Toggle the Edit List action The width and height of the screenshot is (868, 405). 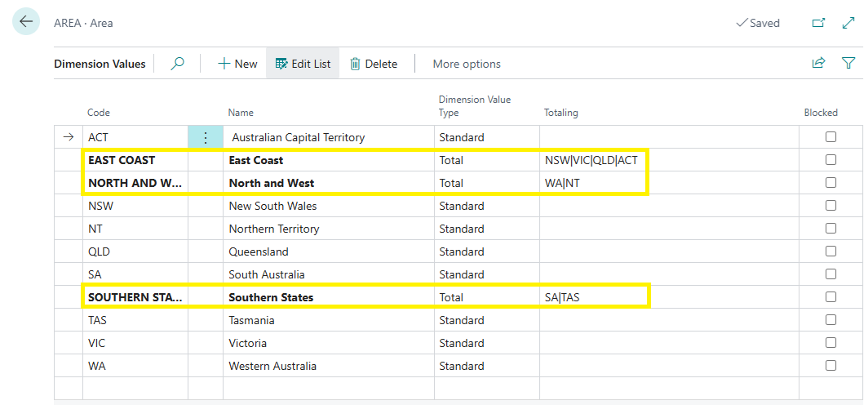point(303,64)
